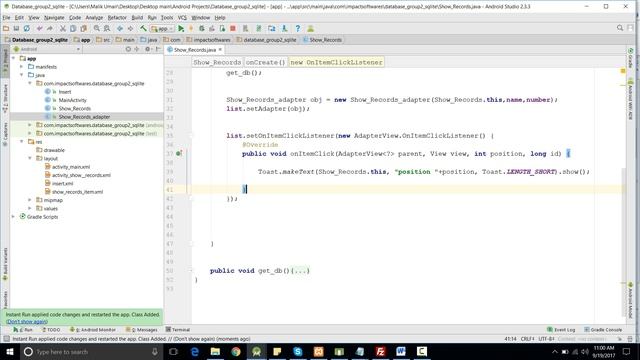This screenshot has width=640, height=360.
Task: Open the Build menu
Action: [137, 18]
